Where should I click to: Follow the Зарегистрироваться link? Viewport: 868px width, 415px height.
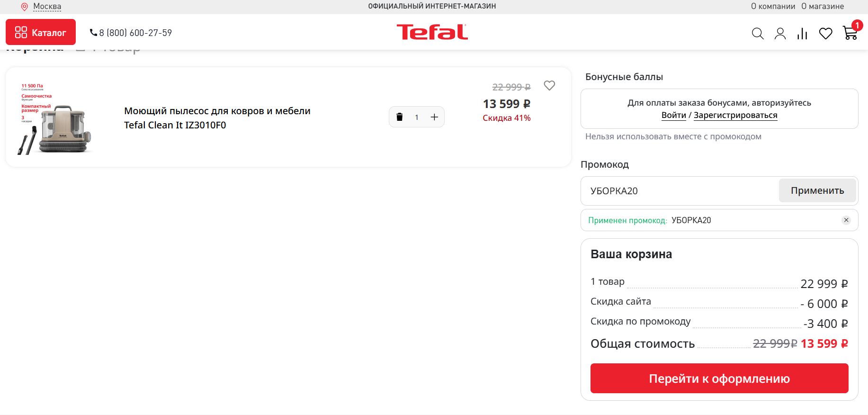pos(735,115)
